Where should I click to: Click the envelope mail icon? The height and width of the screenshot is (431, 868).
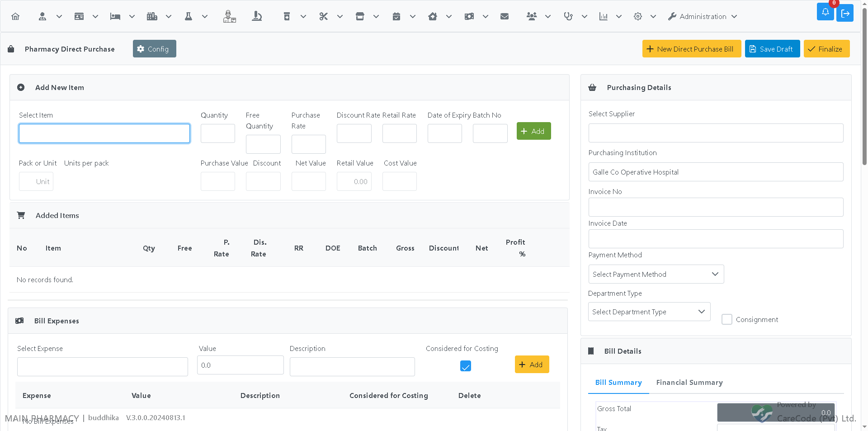pos(505,16)
